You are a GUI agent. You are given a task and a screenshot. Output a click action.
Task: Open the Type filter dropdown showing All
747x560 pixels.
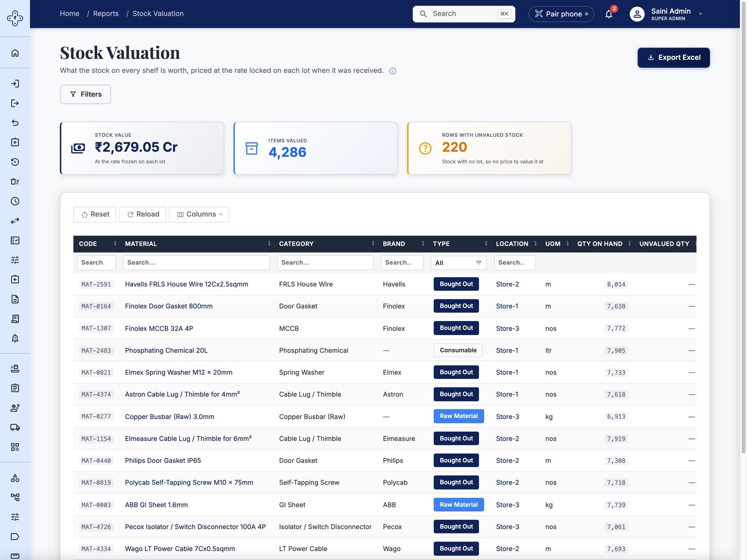(x=458, y=263)
